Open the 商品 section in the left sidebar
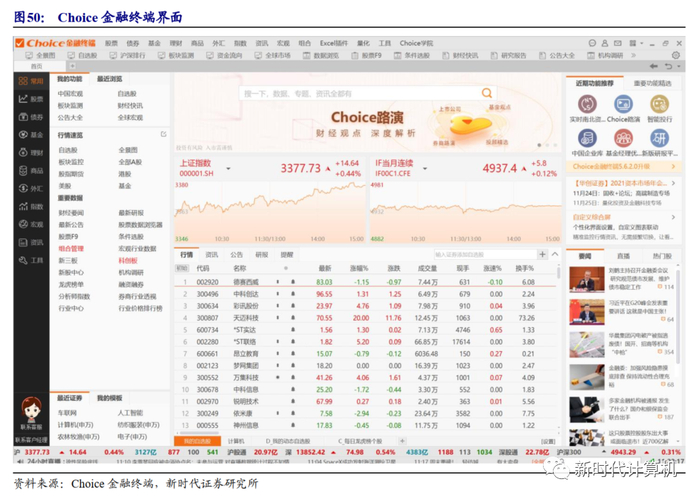Image resolution: width=700 pixels, height=500 pixels. click(x=31, y=171)
